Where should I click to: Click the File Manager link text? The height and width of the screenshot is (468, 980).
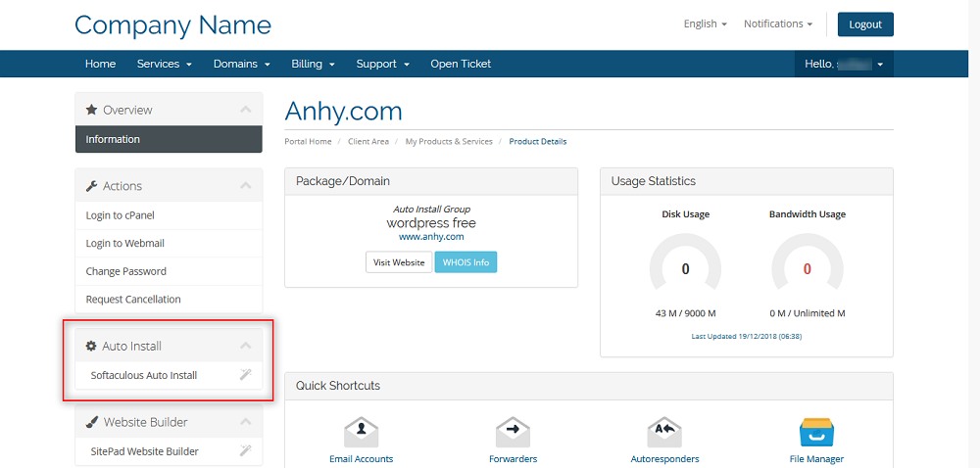[816, 458]
